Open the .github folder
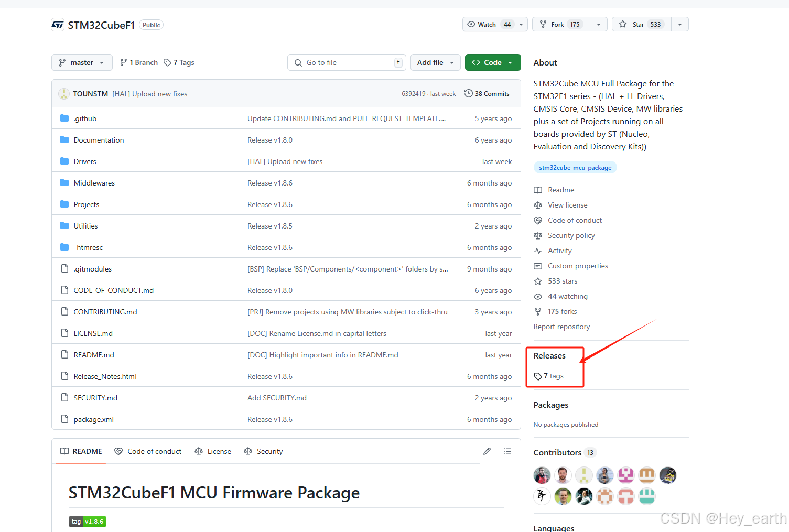 click(x=85, y=118)
